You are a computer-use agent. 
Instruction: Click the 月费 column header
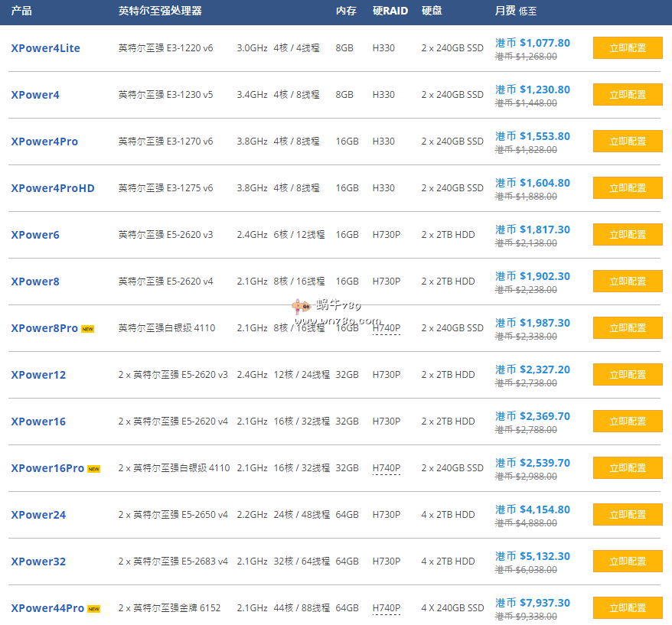tap(505, 11)
